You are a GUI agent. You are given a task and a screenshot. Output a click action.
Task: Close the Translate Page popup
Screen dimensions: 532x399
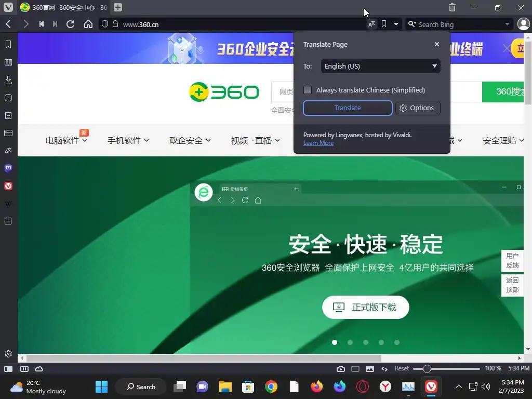436,45
